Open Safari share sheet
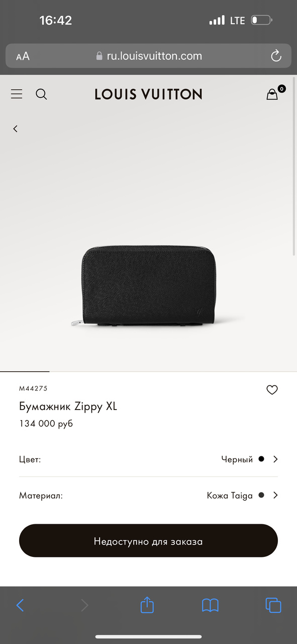 click(146, 604)
